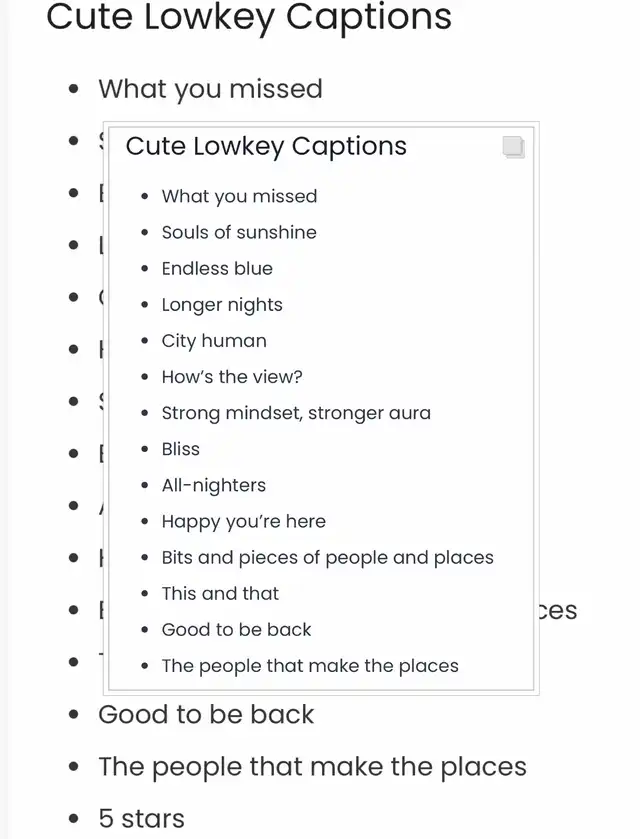Click large-text "The people that make the places"

click(x=312, y=766)
